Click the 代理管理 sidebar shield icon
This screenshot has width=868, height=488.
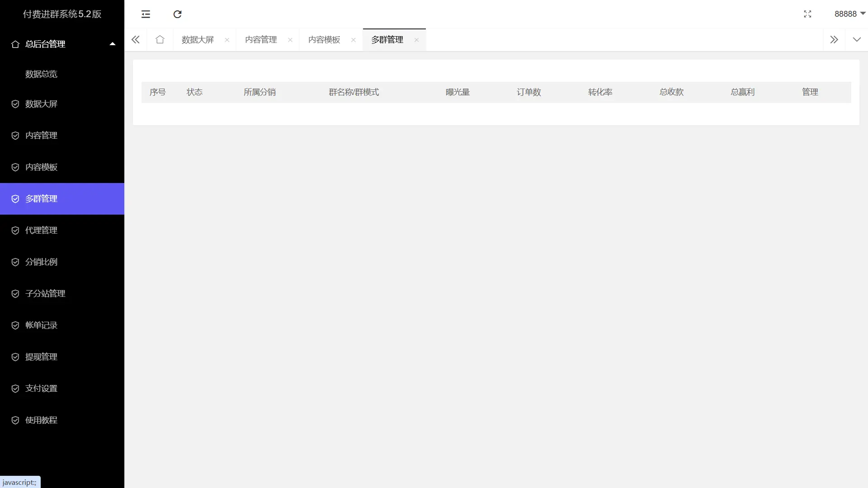coord(15,230)
